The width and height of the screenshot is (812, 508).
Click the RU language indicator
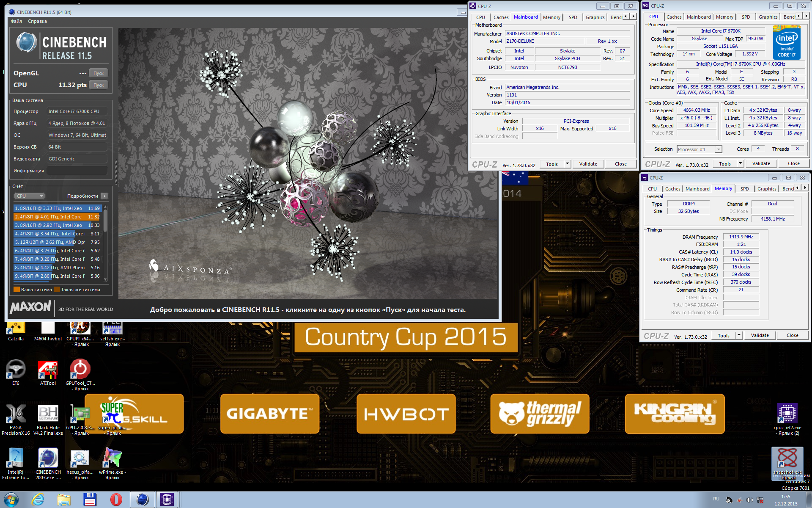click(x=716, y=499)
